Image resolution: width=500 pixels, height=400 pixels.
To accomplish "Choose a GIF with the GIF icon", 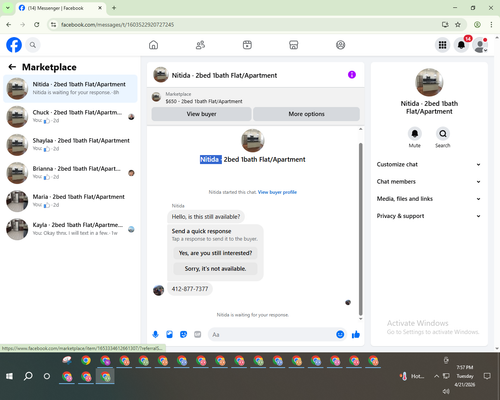I will (x=198, y=334).
